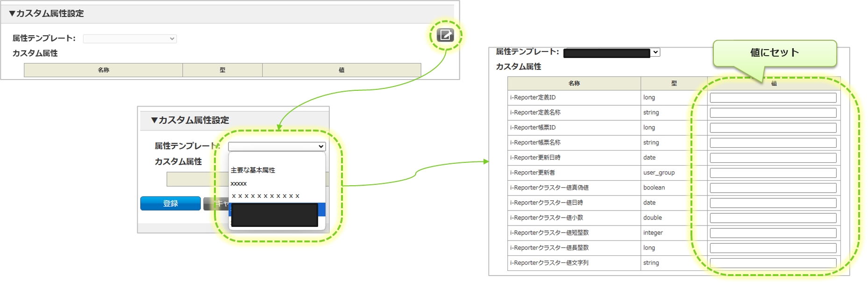Click the value field for i-Reporter帳票ID
This screenshot has width=868, height=284.
tap(773, 128)
